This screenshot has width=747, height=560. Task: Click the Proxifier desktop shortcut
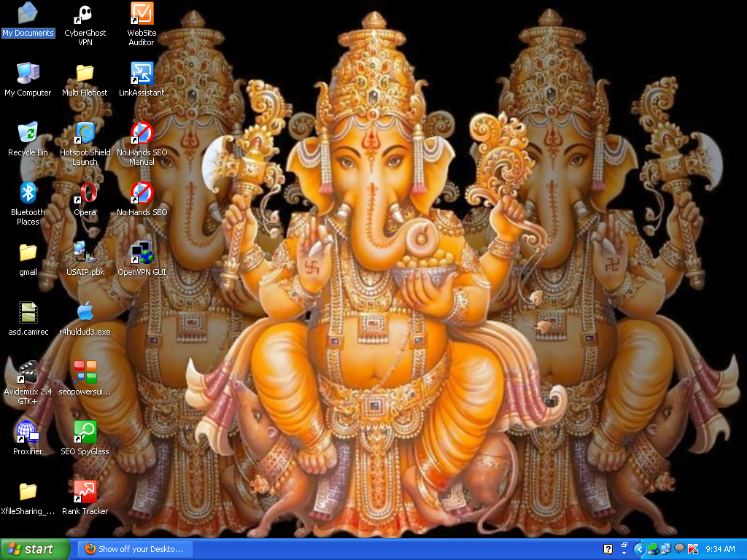[x=28, y=432]
